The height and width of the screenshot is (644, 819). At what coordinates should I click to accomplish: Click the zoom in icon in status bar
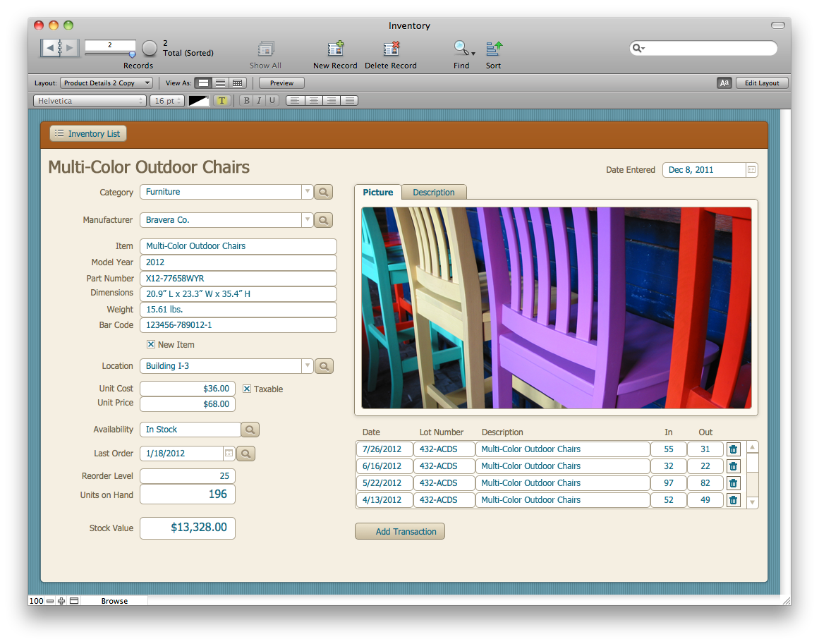pos(61,601)
